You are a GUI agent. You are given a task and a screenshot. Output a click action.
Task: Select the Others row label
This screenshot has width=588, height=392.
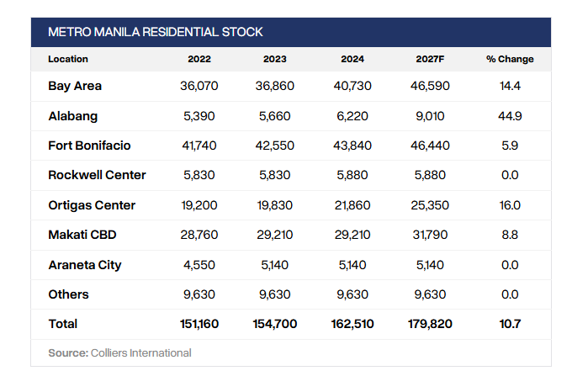[x=68, y=294]
